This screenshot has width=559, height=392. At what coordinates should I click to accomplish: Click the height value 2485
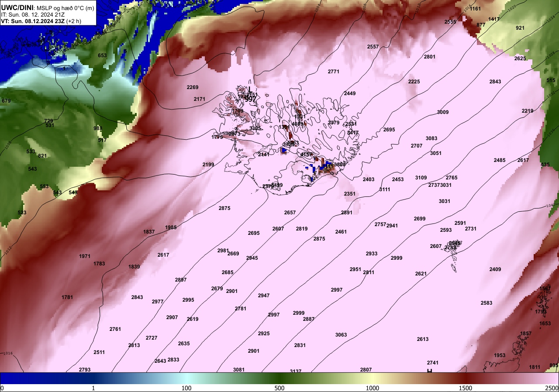point(500,160)
